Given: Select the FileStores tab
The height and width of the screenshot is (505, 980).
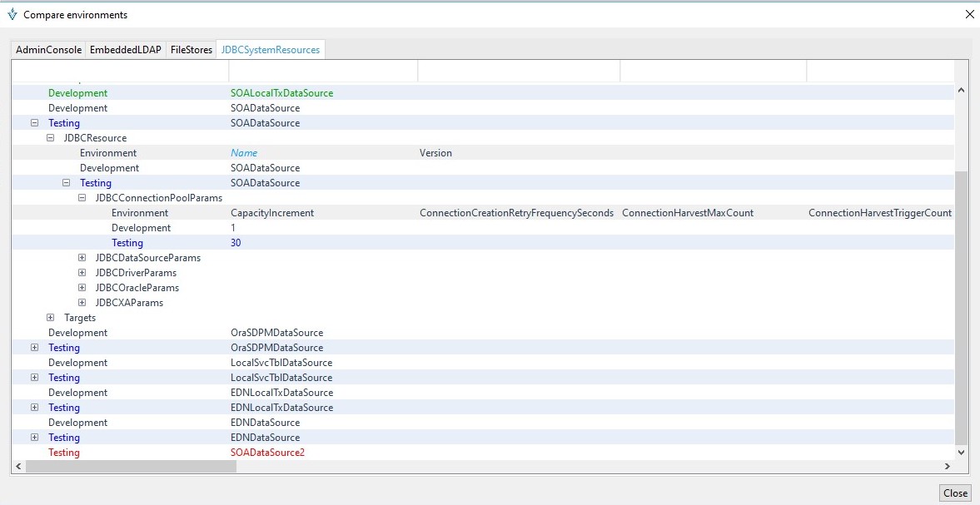Looking at the screenshot, I should (191, 50).
